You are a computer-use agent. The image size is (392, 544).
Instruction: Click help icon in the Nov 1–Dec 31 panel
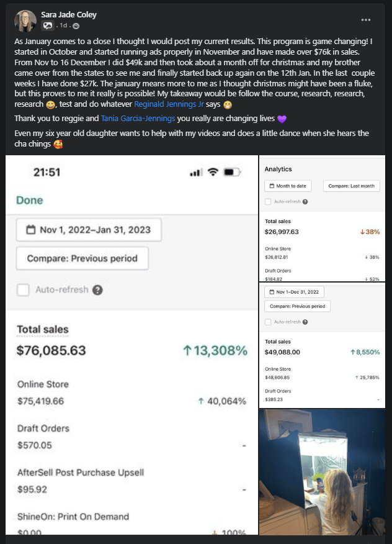pos(305,322)
